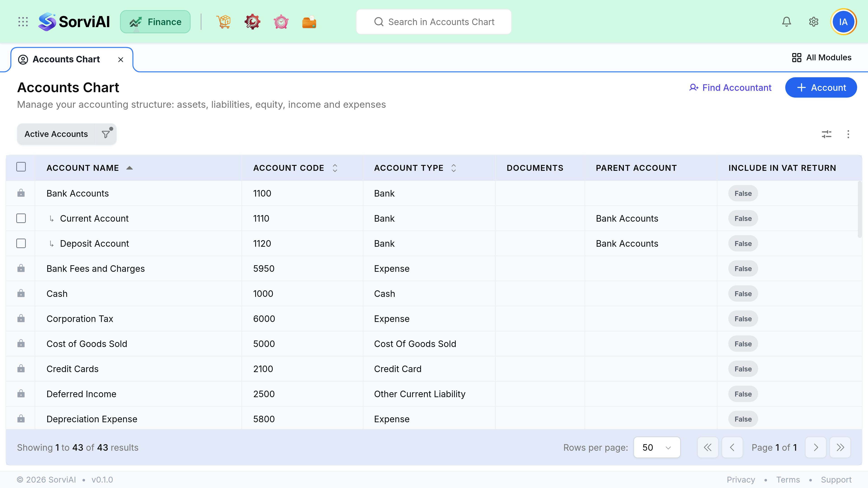This screenshot has width=868, height=488.
Task: Click the Current Account name cell
Action: coord(94,218)
